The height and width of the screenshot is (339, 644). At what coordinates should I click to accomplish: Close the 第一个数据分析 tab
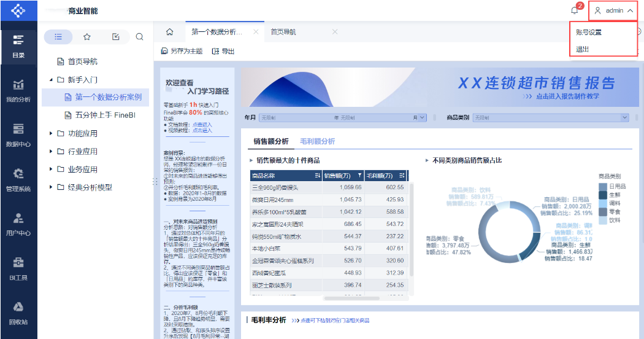click(x=256, y=32)
